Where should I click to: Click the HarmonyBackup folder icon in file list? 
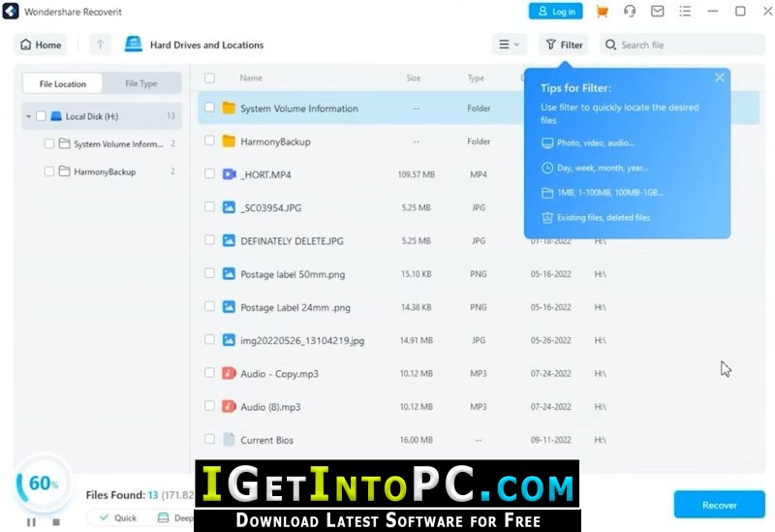click(229, 141)
